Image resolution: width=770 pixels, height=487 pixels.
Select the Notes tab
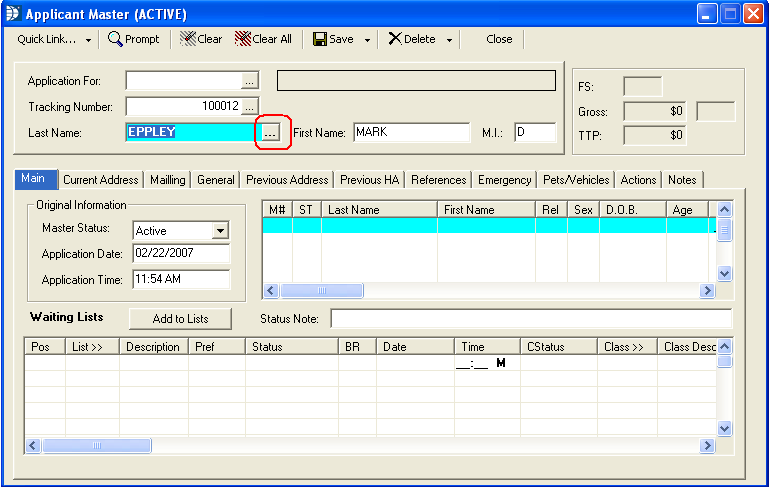682,180
